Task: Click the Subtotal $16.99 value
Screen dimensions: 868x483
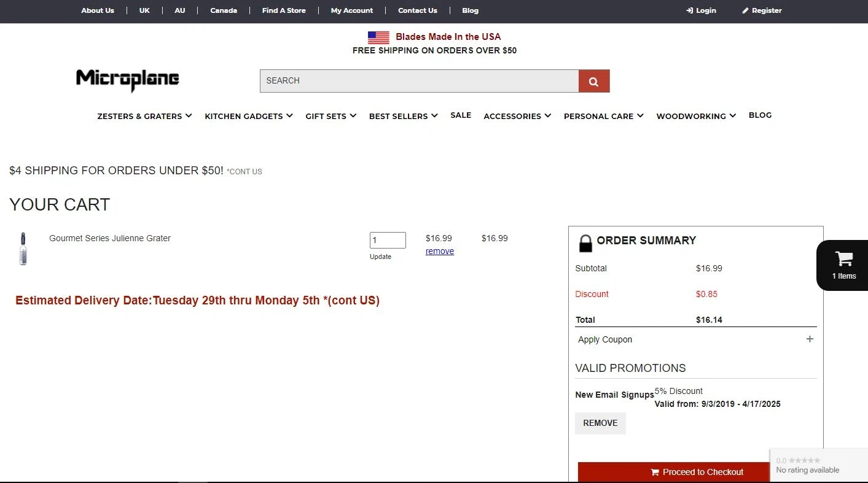Action: tap(709, 268)
